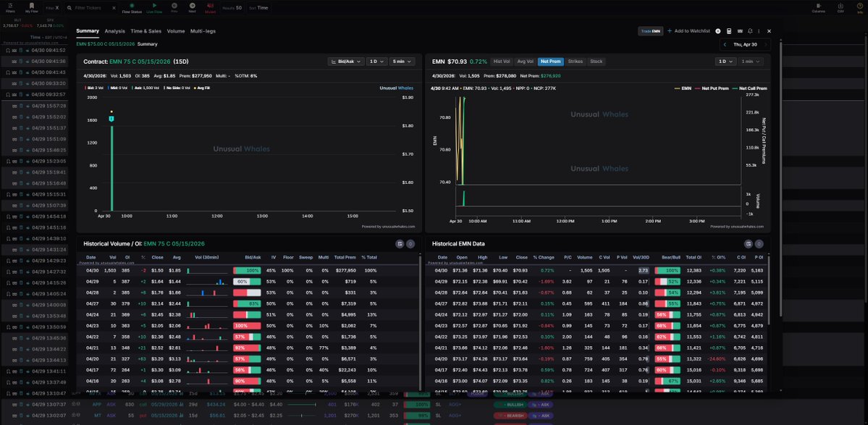The height and width of the screenshot is (425, 868).
Task: Focus the Filter Tickers search field
Action: 91,8
